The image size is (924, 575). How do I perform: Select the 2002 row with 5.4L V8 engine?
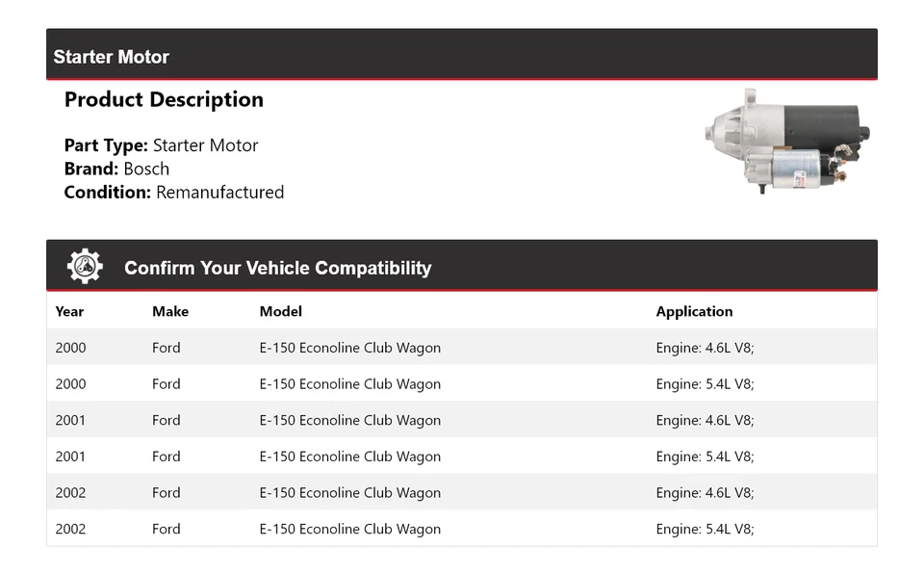click(x=461, y=529)
